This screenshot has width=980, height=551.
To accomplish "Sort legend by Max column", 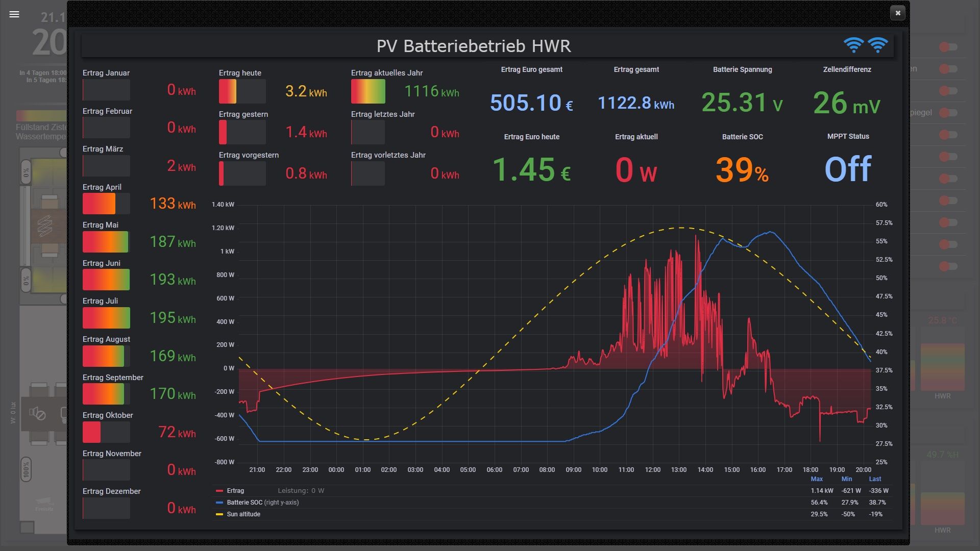I will pyautogui.click(x=817, y=479).
